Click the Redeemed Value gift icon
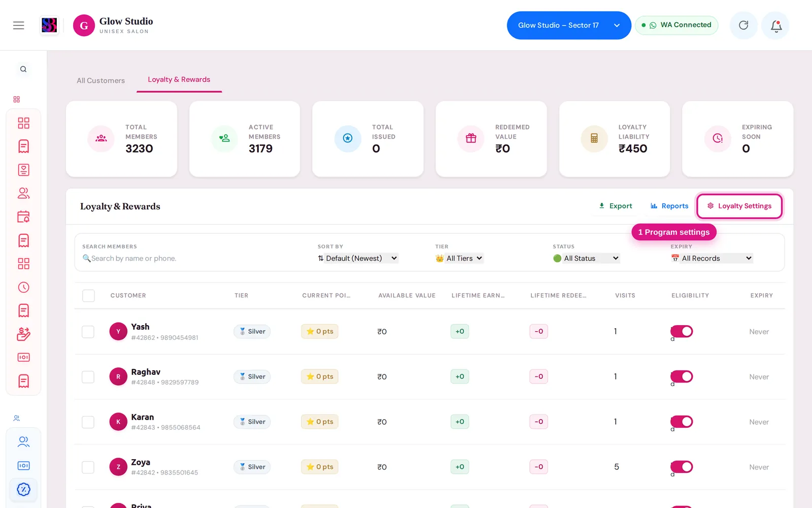812x508 pixels. (x=471, y=138)
